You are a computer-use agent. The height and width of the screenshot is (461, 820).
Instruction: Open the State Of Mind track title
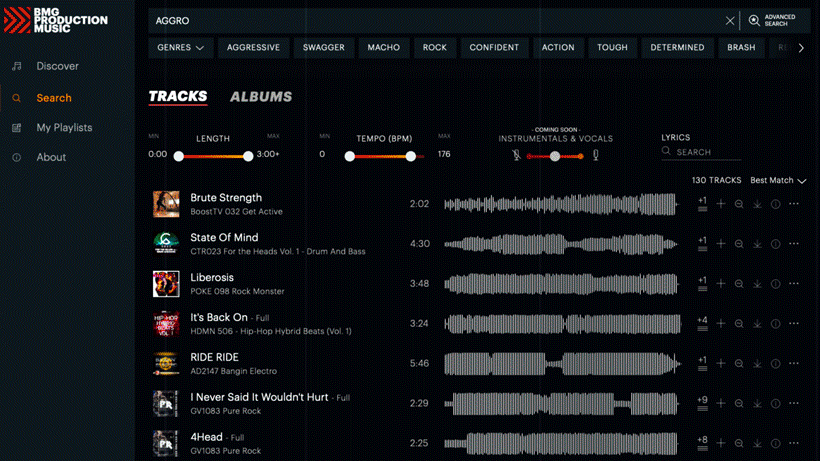[x=224, y=237]
